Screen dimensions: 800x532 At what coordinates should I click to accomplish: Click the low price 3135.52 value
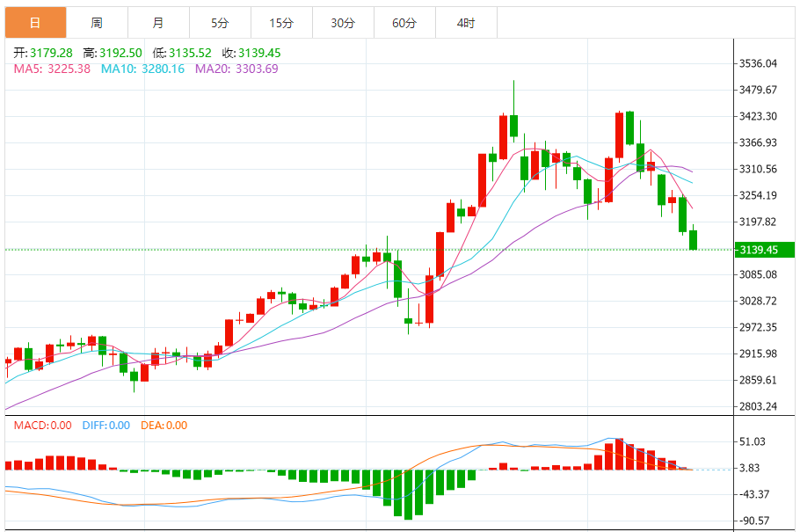click(190, 53)
